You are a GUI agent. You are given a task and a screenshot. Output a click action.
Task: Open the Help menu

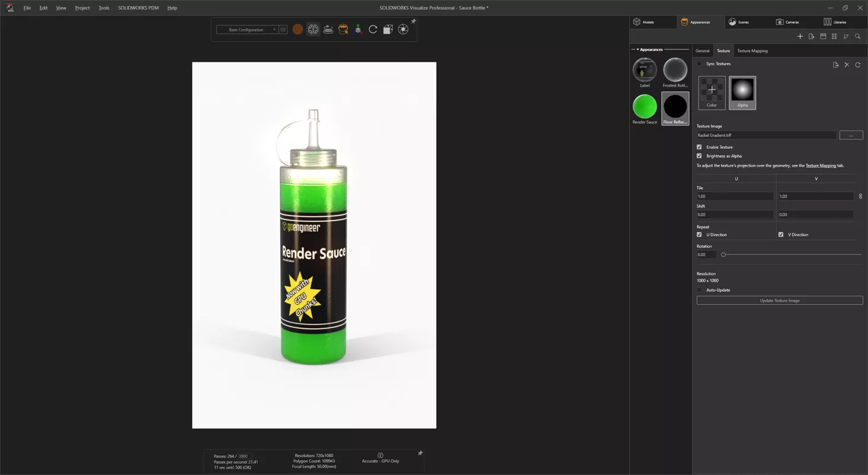[172, 8]
